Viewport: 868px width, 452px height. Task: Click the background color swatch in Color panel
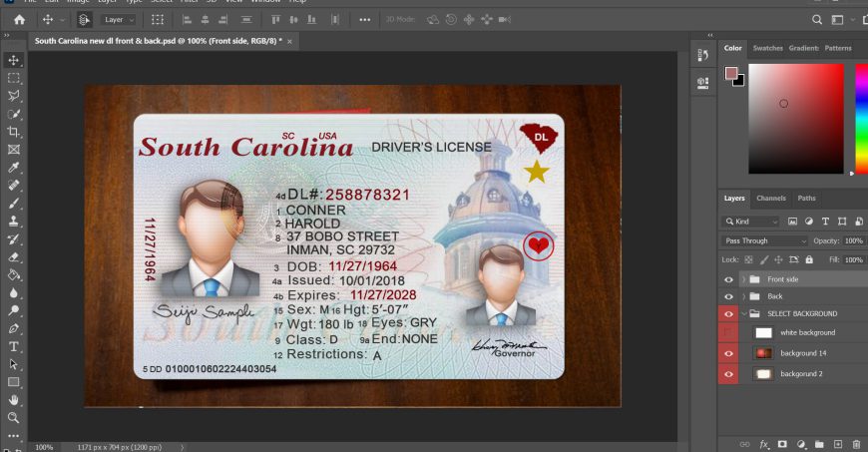tap(740, 82)
